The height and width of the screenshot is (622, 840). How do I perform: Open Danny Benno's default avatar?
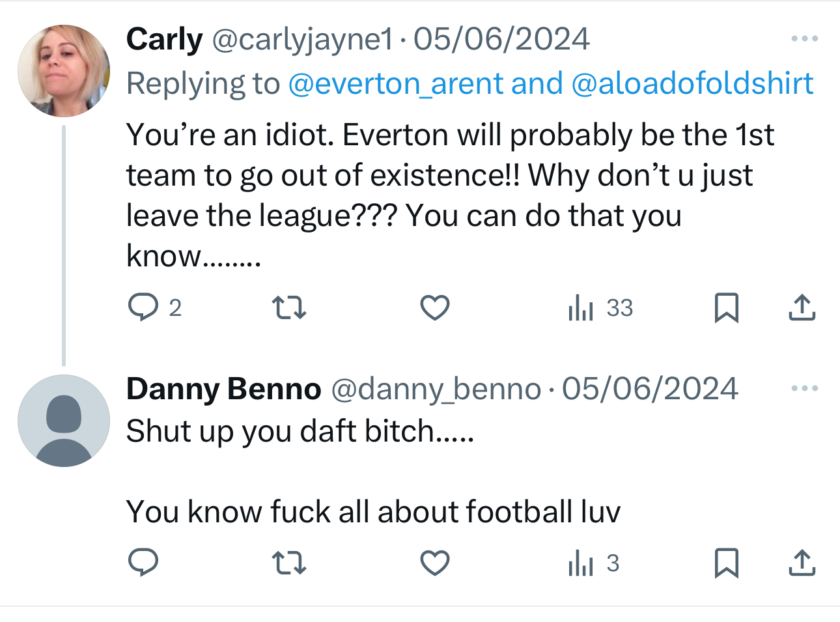[64, 421]
